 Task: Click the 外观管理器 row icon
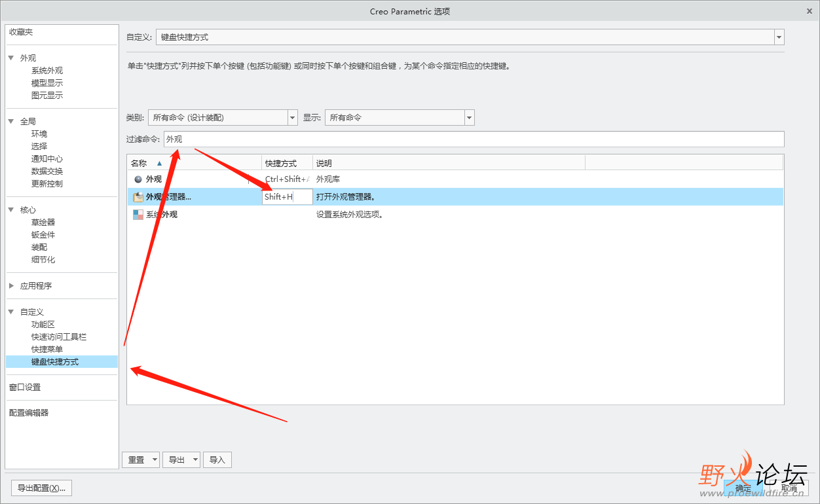tap(138, 196)
